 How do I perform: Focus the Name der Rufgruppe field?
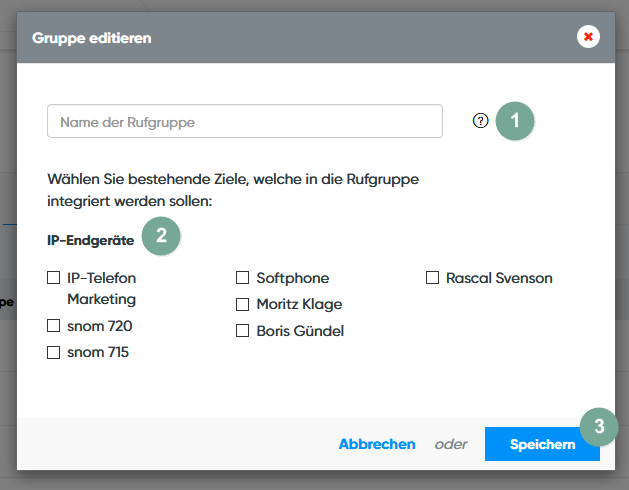[244, 122]
